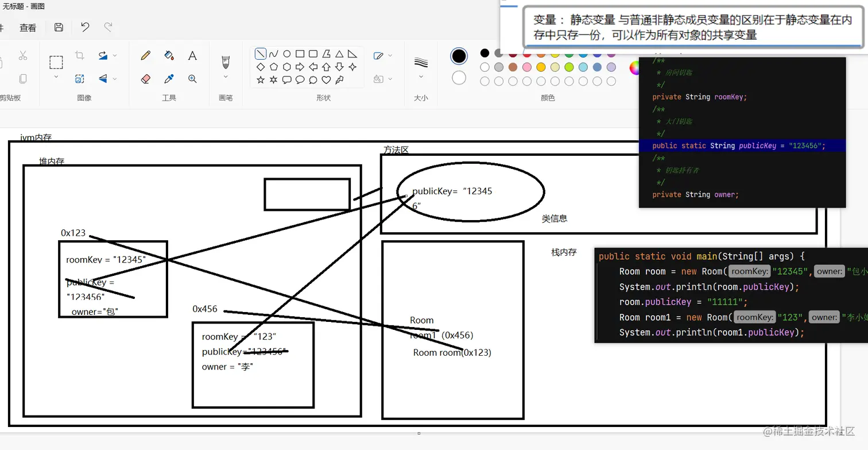Select the Text tool
The height and width of the screenshot is (450, 868).
click(x=192, y=55)
